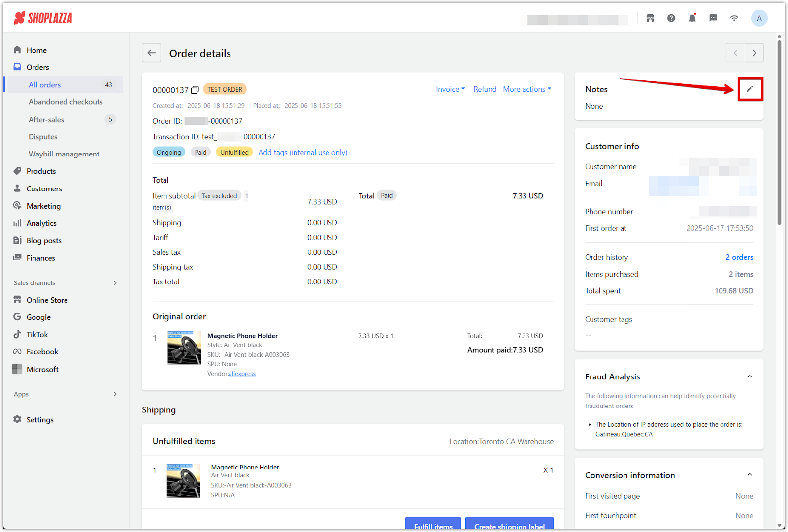The image size is (788, 532).
Task: Open Customers in the sidebar
Action: tap(44, 189)
